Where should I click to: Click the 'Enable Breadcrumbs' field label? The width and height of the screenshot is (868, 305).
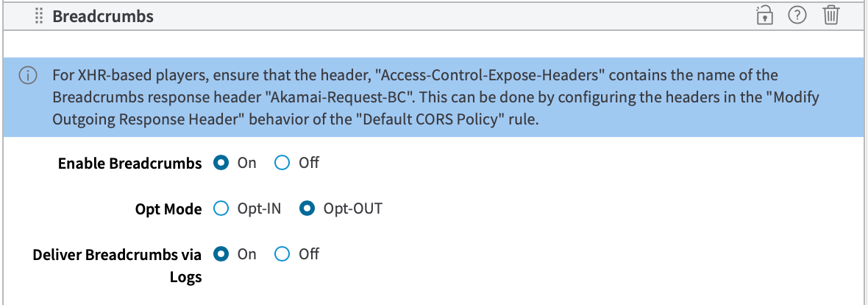point(129,164)
